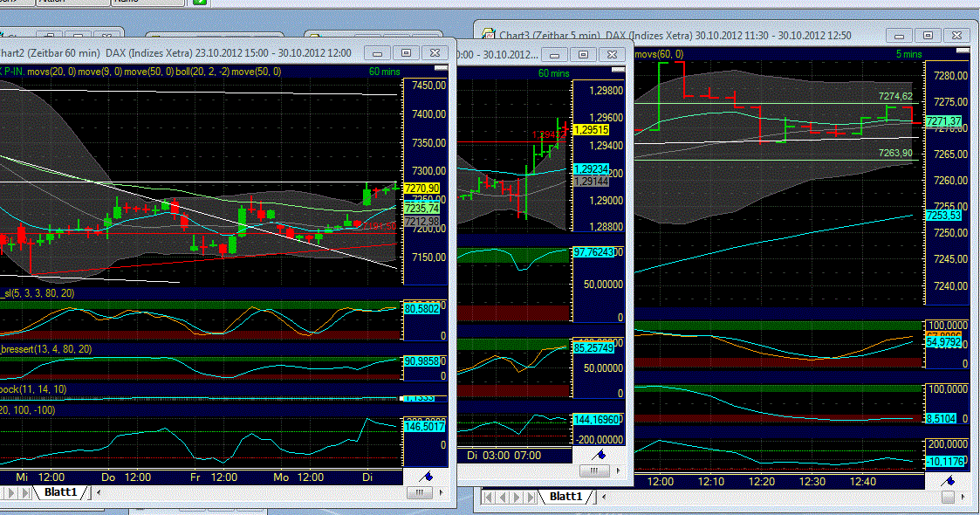Screen dimensions: 980x515
Task: Click the right scroll arrow at Chart2's bottom bar
Action: coord(442,491)
